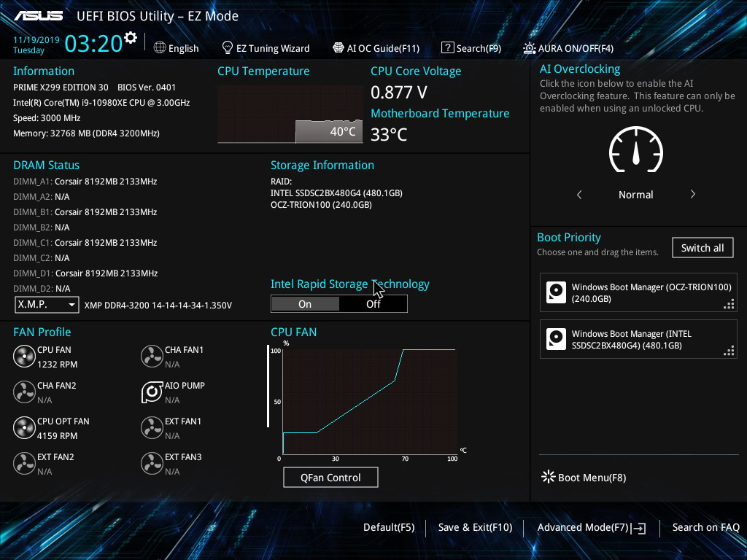Viewport: 747px width, 560px height.
Task: Select the EXT FAN2 icon
Action: tap(24, 463)
